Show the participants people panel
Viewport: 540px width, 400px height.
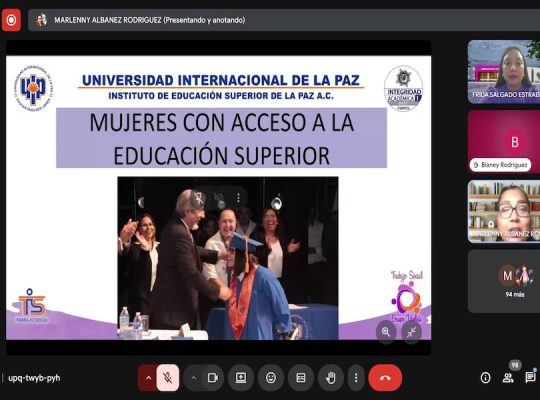coord(508,378)
